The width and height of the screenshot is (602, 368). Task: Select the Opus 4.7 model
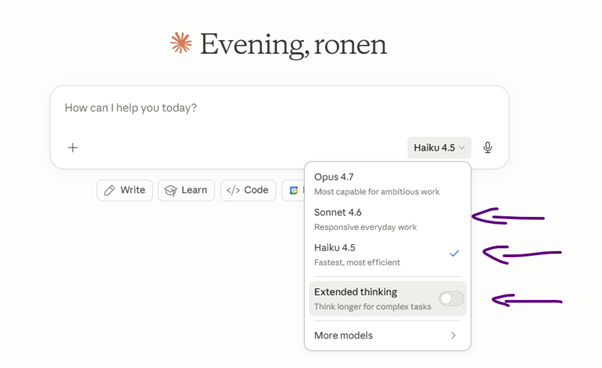(387, 184)
